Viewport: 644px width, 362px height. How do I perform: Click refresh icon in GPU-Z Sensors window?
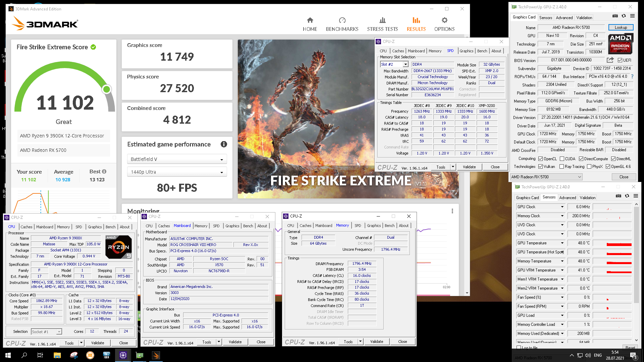(627, 196)
